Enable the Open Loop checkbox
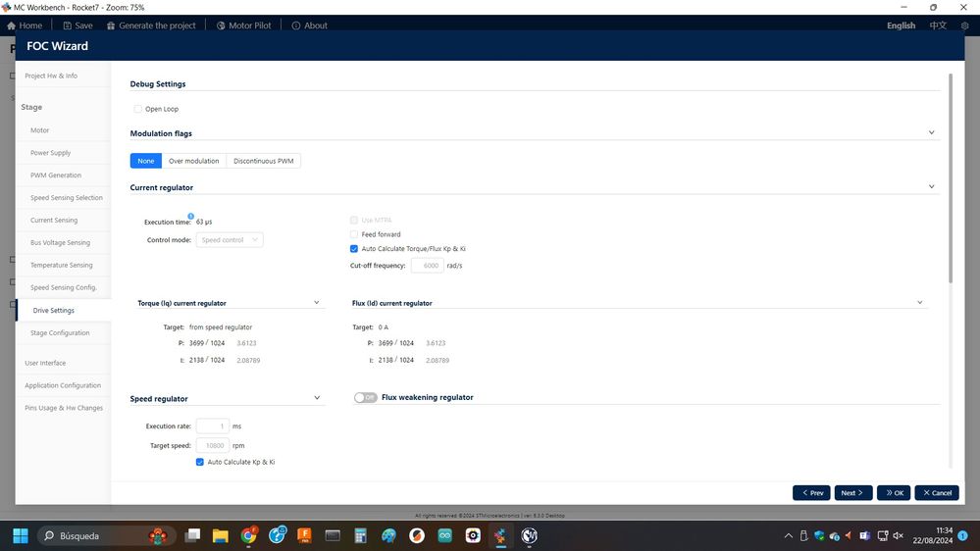The height and width of the screenshot is (551, 980). coord(137,109)
